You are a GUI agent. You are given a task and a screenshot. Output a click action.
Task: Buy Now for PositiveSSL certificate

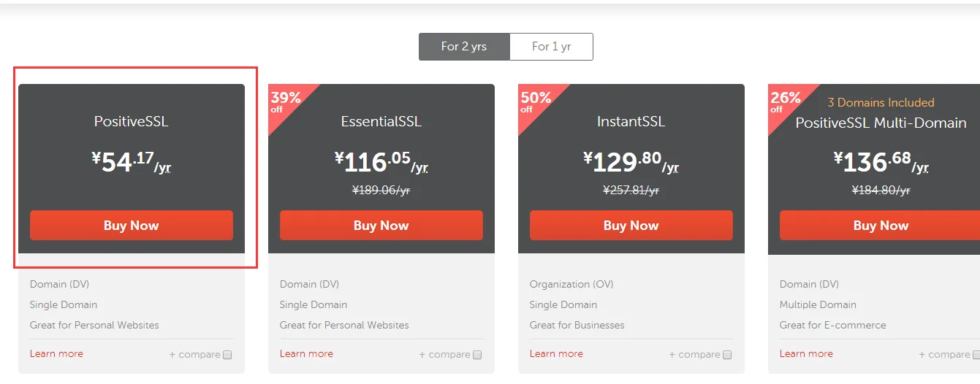click(x=132, y=226)
